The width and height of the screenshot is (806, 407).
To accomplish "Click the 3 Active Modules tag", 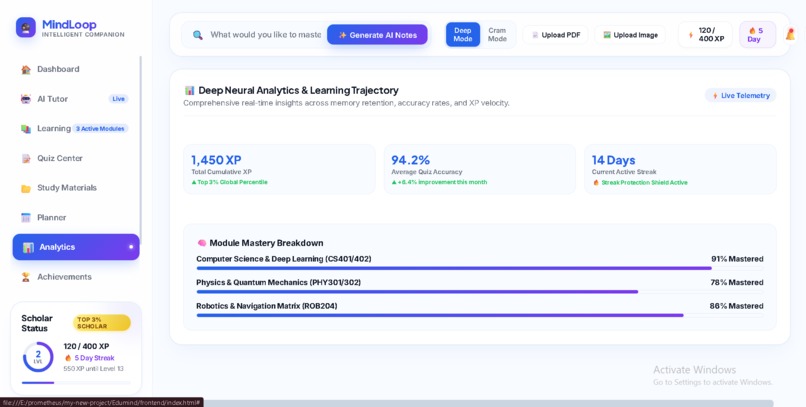I will (100, 129).
